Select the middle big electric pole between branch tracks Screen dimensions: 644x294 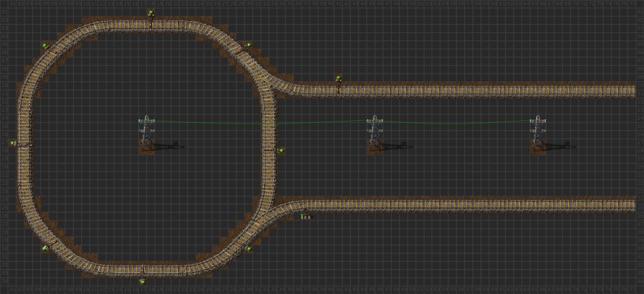click(x=375, y=135)
